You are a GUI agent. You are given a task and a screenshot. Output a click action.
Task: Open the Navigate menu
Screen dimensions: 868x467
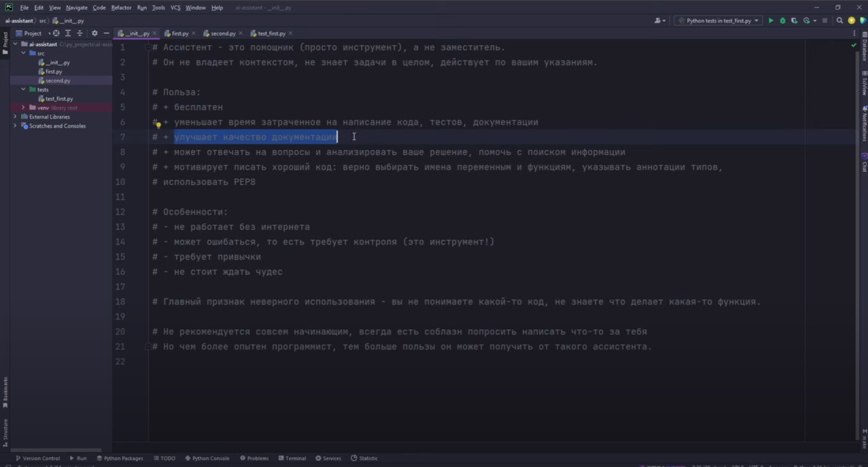pos(76,8)
